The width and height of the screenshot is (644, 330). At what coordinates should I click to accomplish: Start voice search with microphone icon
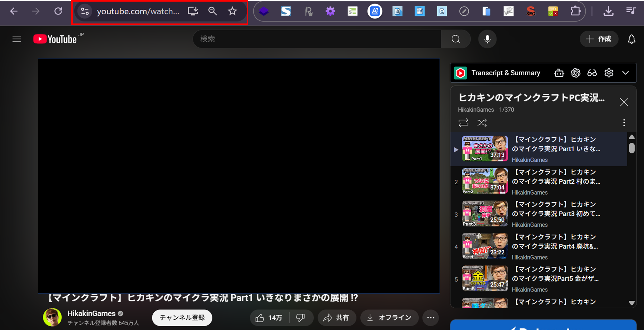tap(487, 39)
